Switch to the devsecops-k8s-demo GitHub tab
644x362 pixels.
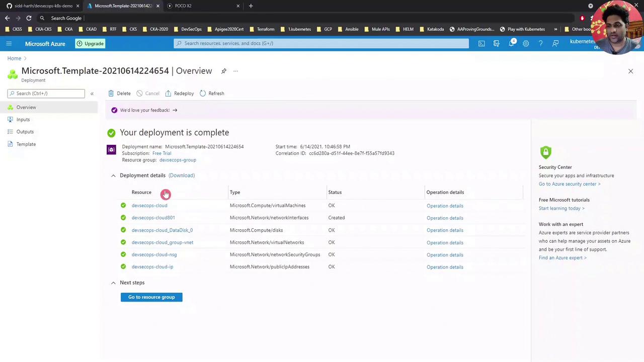42,6
